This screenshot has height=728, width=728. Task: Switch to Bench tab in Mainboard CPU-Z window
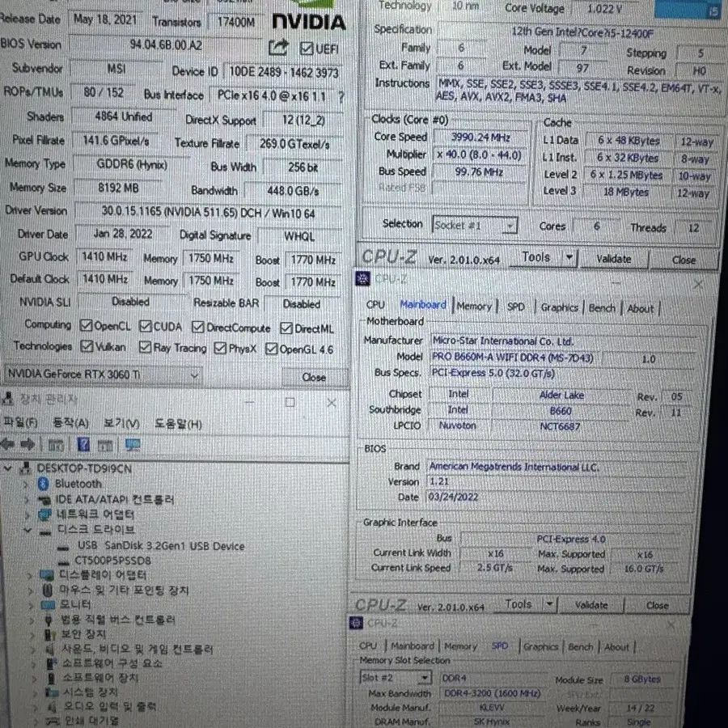point(602,308)
